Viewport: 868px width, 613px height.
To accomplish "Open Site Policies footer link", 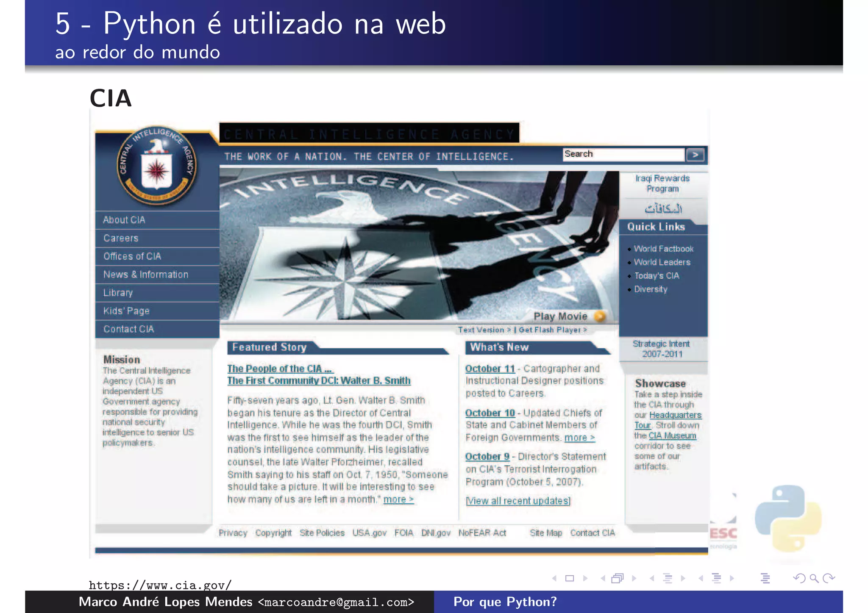I will tap(322, 533).
